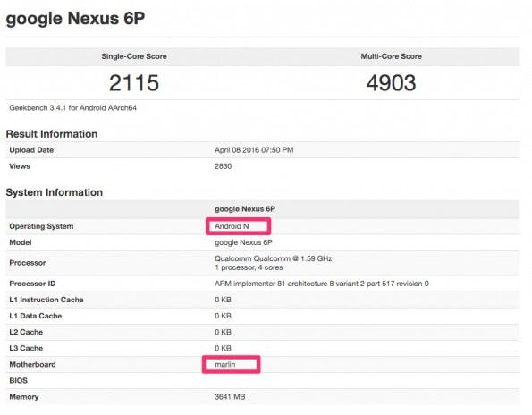
Task: Click the Motherboard label
Action: (x=32, y=364)
